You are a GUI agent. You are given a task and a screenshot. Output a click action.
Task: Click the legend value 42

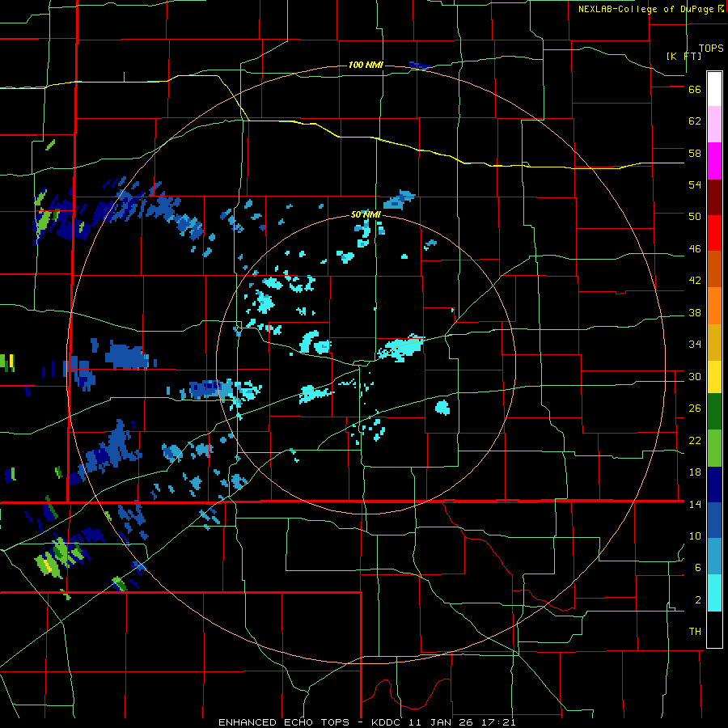695,281
